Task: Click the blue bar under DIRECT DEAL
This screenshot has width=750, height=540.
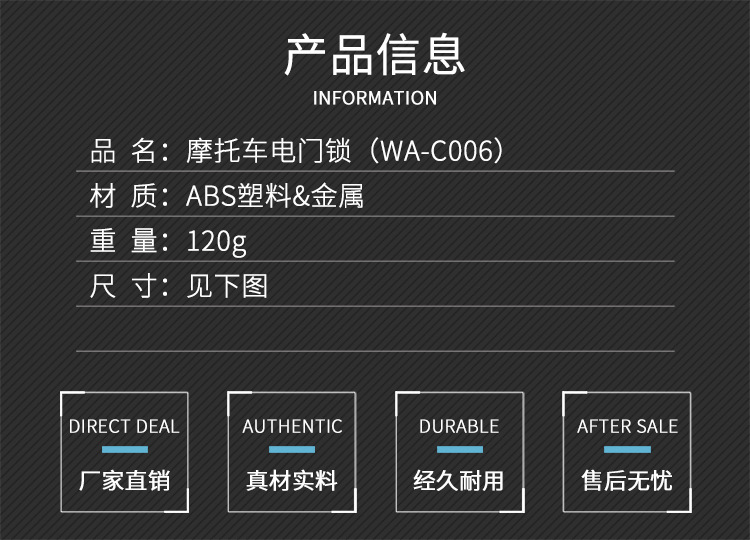Action: (125, 450)
